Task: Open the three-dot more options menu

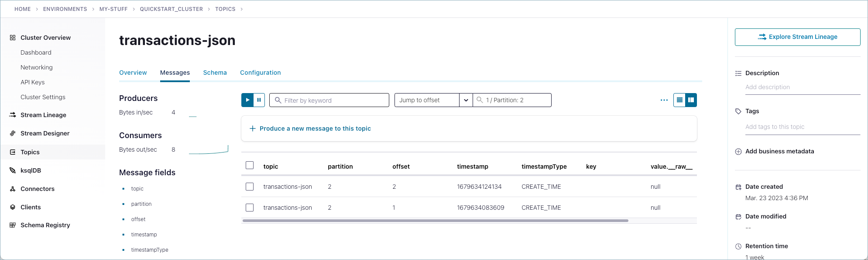Action: coord(664,100)
